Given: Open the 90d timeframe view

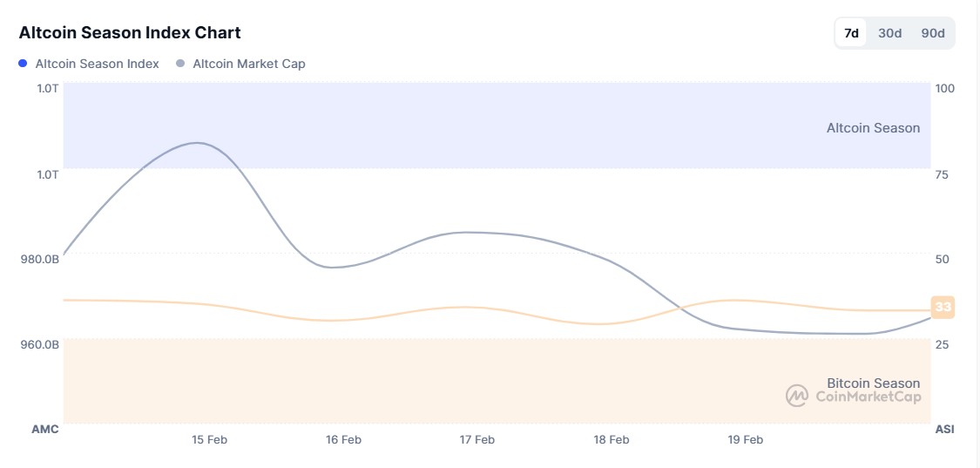Looking at the screenshot, I should coord(933,33).
